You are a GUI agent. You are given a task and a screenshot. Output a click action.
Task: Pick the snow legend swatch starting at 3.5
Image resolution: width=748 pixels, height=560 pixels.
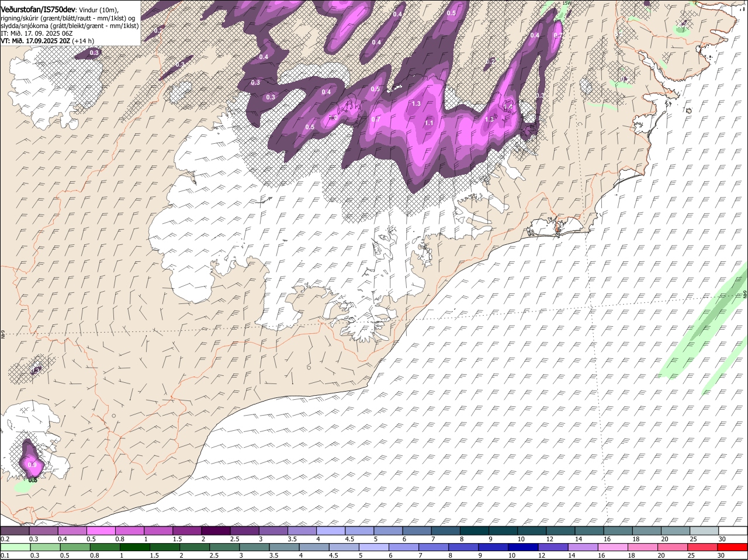[x=302, y=531]
